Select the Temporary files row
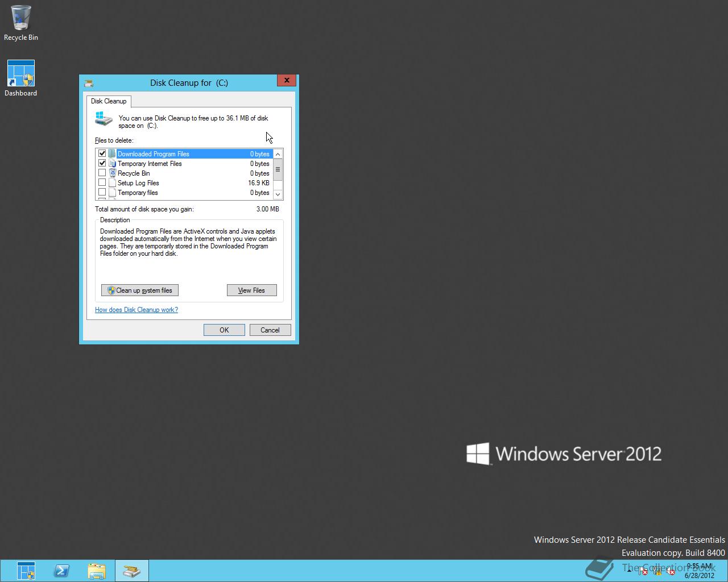This screenshot has height=582, width=728. point(184,193)
